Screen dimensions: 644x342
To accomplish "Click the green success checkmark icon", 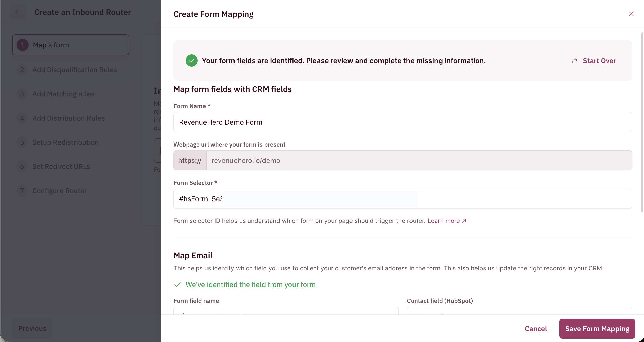I will coord(192,61).
